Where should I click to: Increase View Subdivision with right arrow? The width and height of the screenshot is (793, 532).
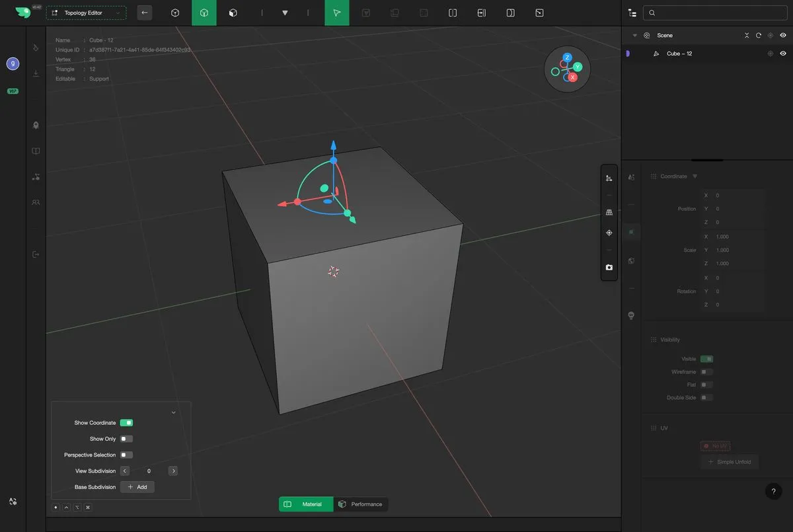(173, 471)
